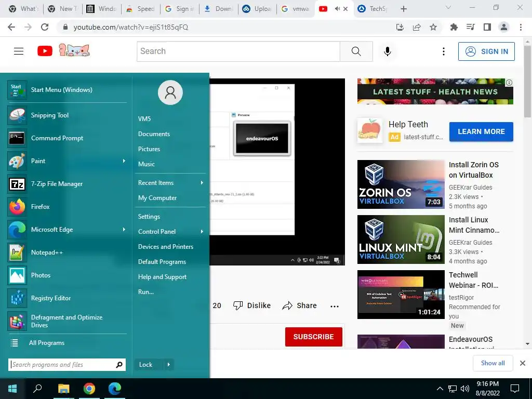This screenshot has height=399, width=532.
Task: Click Show all downloads button
Action: [493, 363]
